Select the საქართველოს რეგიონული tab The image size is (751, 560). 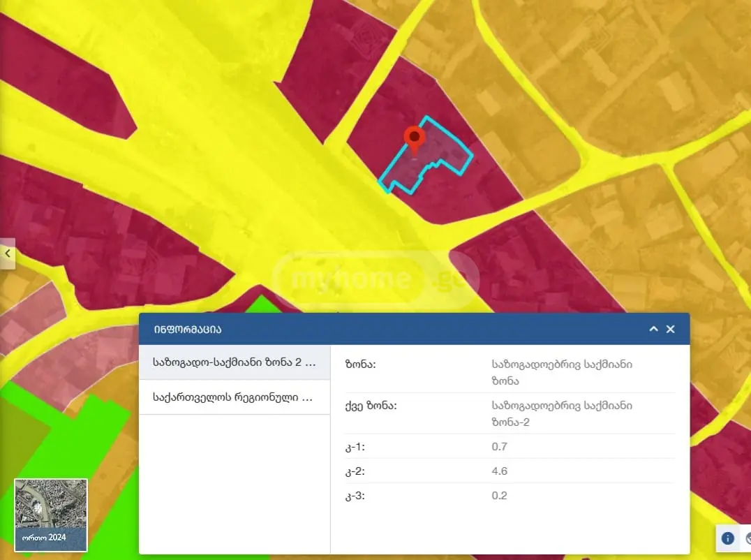point(235,397)
